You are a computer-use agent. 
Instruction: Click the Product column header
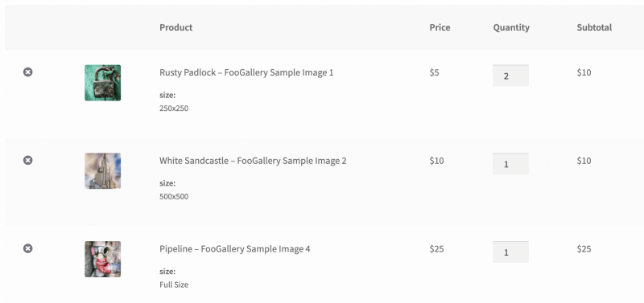[175, 27]
